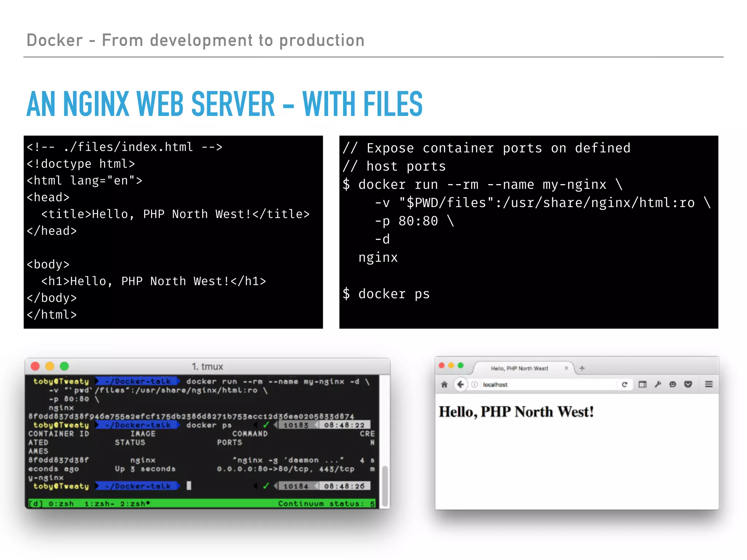Image resolution: width=747 pixels, height=560 pixels.
Task: Select tmux window '0:zsh' in status bar
Action: (x=61, y=503)
